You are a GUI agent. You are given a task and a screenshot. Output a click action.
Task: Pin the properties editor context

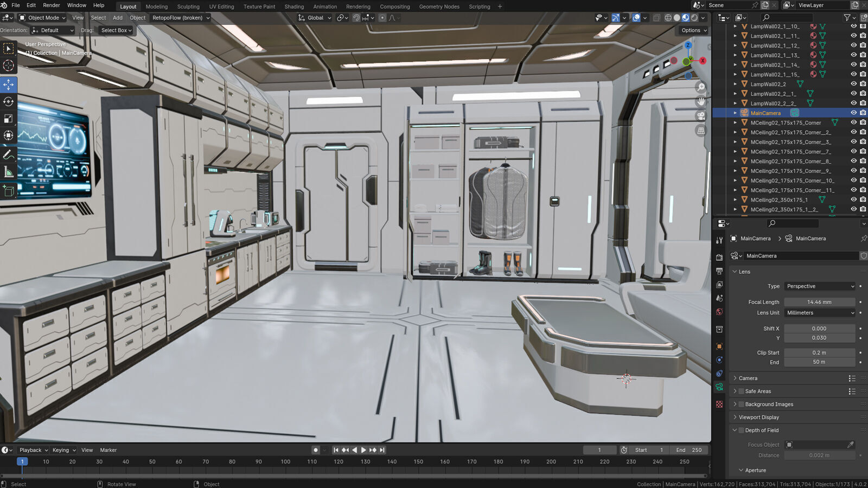click(x=864, y=239)
